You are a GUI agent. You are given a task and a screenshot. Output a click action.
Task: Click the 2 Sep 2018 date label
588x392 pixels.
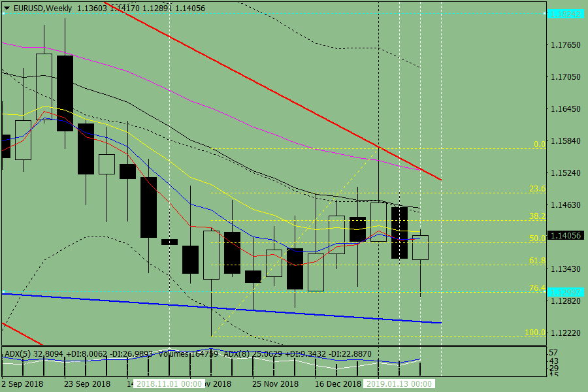(x=22, y=384)
